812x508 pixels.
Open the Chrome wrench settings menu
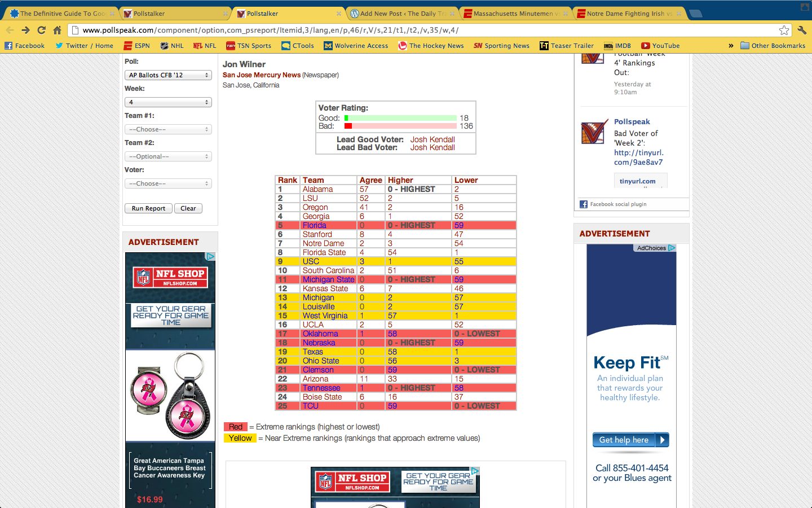click(x=802, y=30)
